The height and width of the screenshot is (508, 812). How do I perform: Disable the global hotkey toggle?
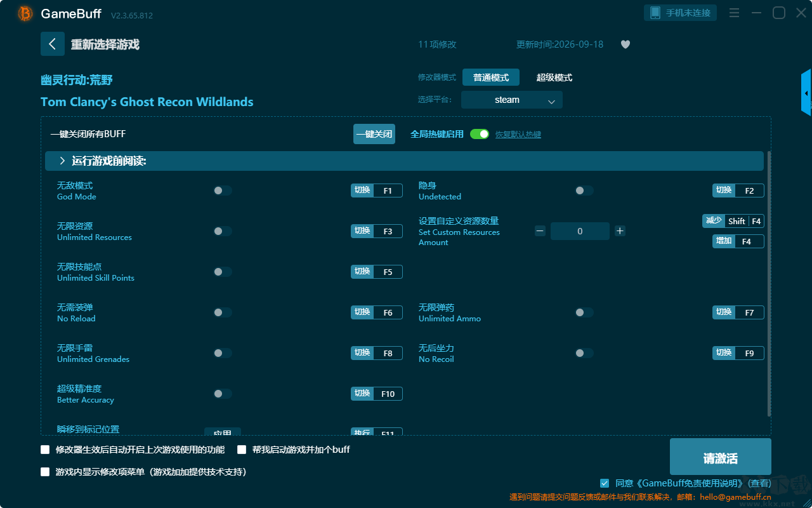(480, 134)
